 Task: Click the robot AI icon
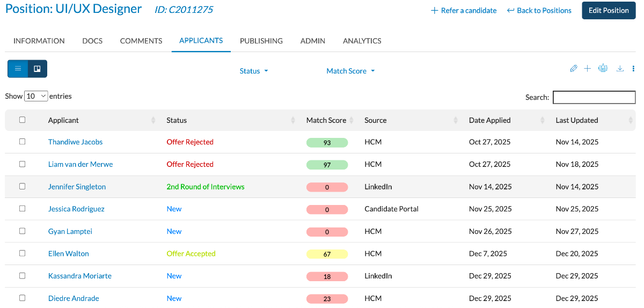pyautogui.click(x=603, y=68)
